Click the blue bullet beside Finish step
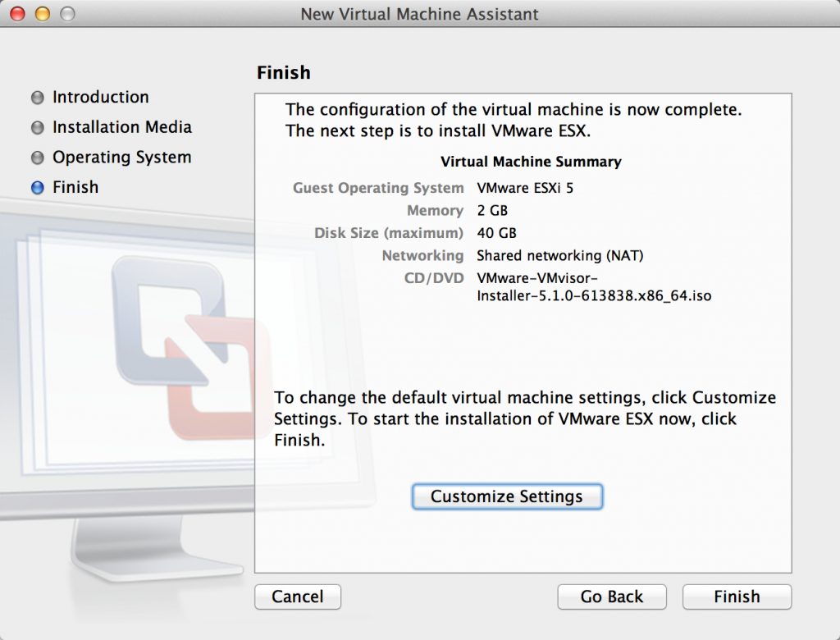Image resolution: width=840 pixels, height=640 pixels. point(38,188)
